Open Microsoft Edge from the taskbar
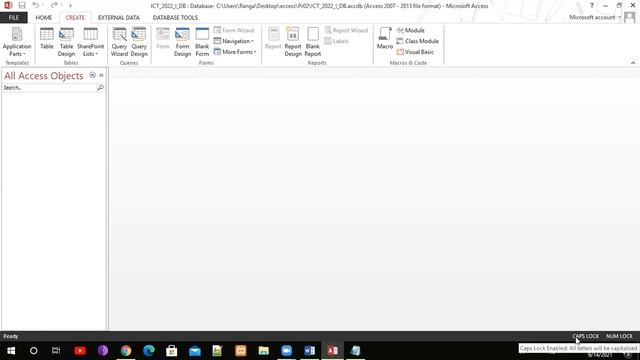This screenshot has height=360, width=640. (x=149, y=351)
